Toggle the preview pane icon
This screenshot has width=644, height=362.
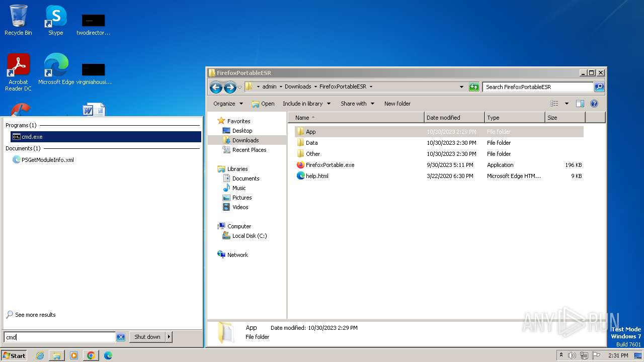point(580,104)
